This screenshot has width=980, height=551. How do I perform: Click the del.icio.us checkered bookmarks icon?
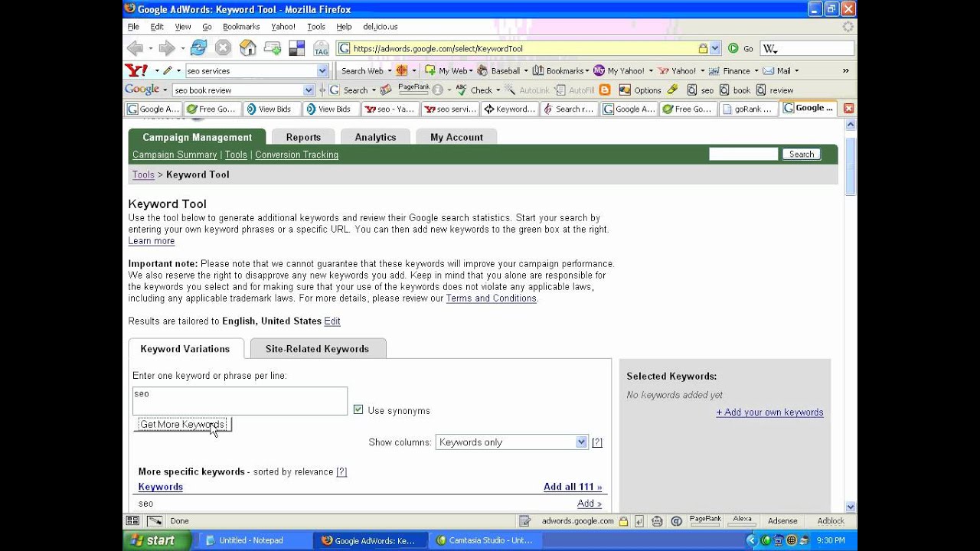coord(296,48)
